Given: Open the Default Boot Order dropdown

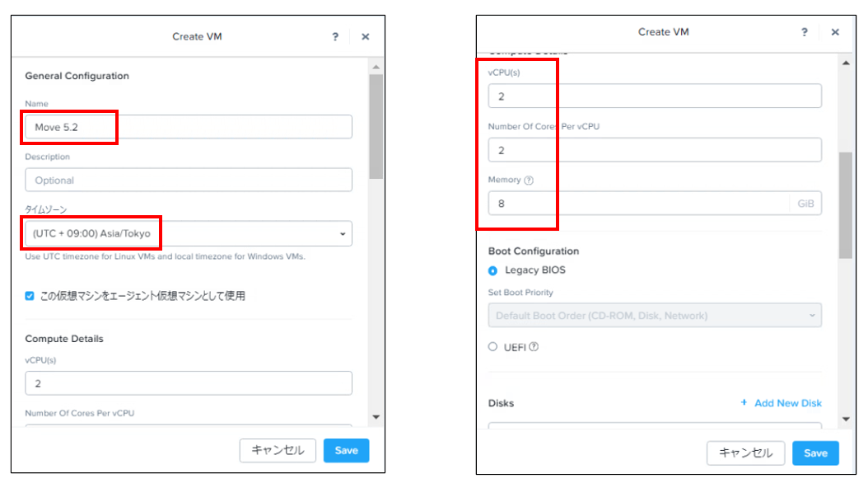Looking at the screenshot, I should (655, 315).
